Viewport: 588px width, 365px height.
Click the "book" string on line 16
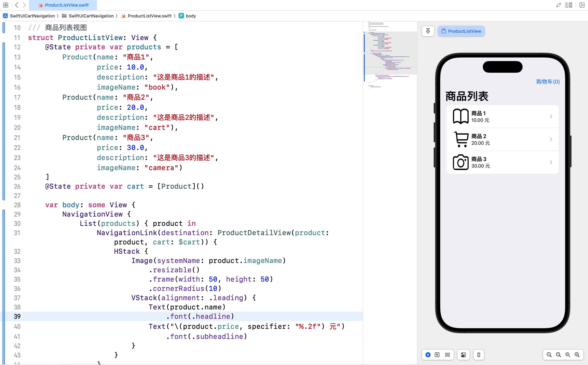click(157, 87)
